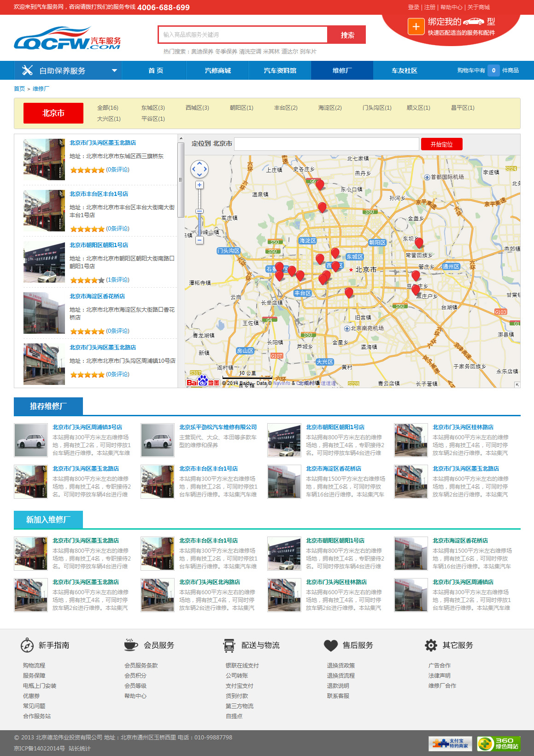Click the 奥迪保养 hot search link
The width and height of the screenshot is (534, 756).
(202, 52)
